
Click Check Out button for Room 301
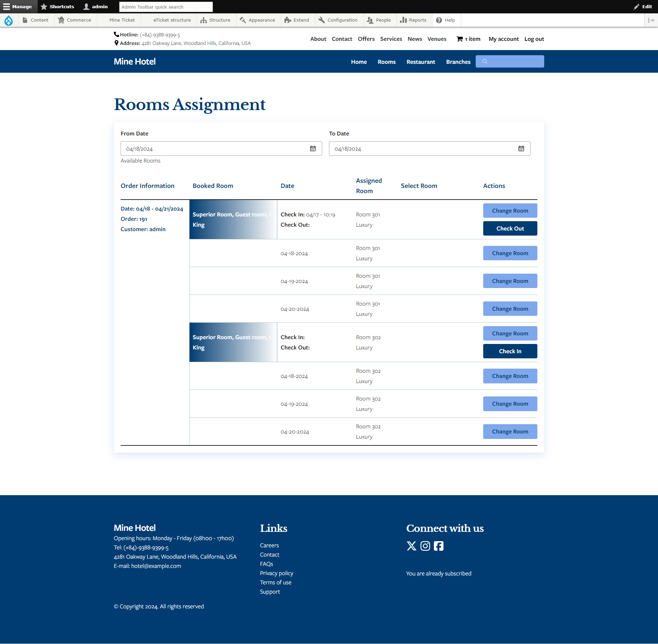click(510, 228)
